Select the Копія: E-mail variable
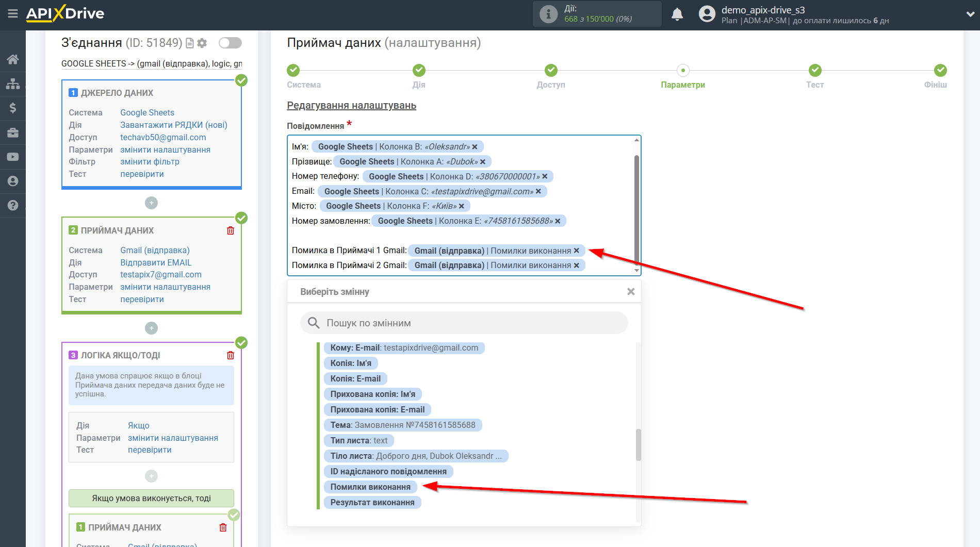Screen dimensions: 980x547 355,379
